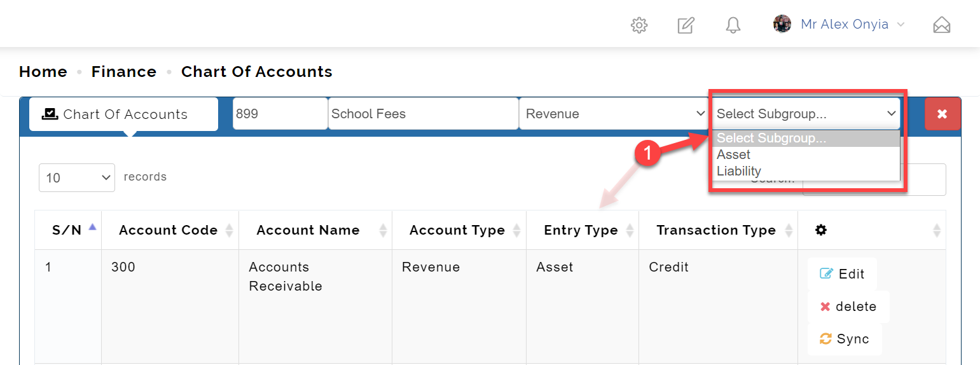Click the red X cancel button
This screenshot has width=980, height=365.
(942, 114)
